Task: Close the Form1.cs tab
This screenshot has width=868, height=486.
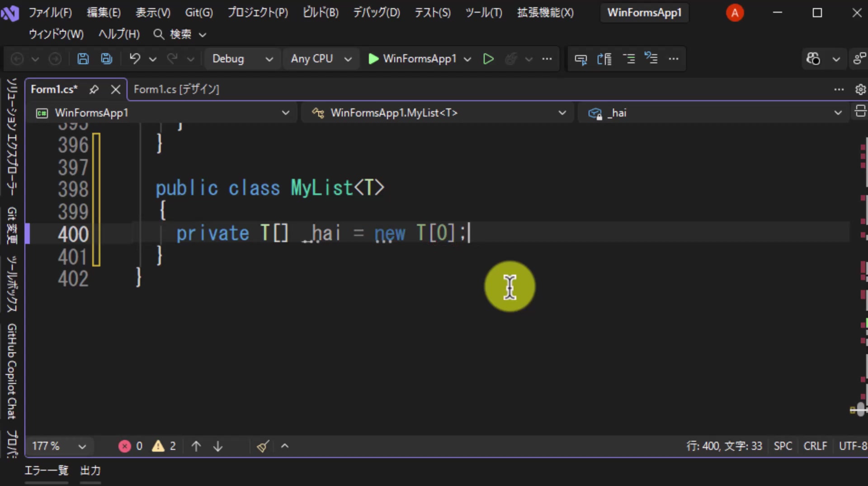Action: (116, 89)
